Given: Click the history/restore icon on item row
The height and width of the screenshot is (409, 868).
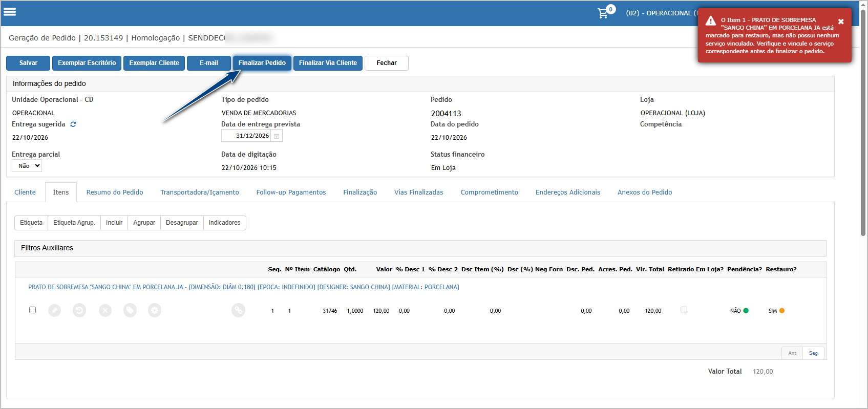Looking at the screenshot, I should [79, 310].
